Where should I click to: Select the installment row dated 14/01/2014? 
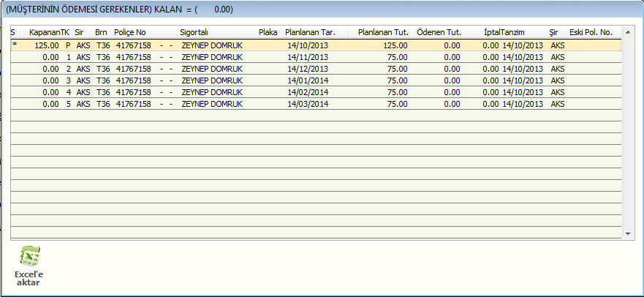tap(306, 80)
